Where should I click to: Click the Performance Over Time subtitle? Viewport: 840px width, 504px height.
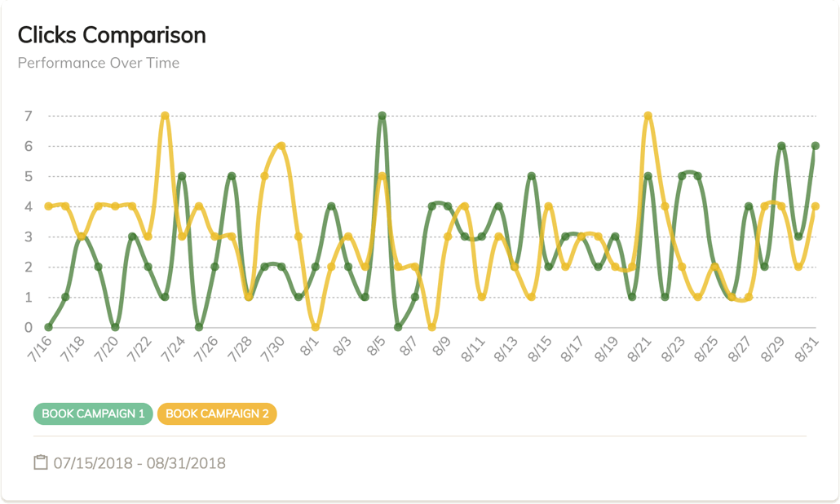pyautogui.click(x=98, y=63)
